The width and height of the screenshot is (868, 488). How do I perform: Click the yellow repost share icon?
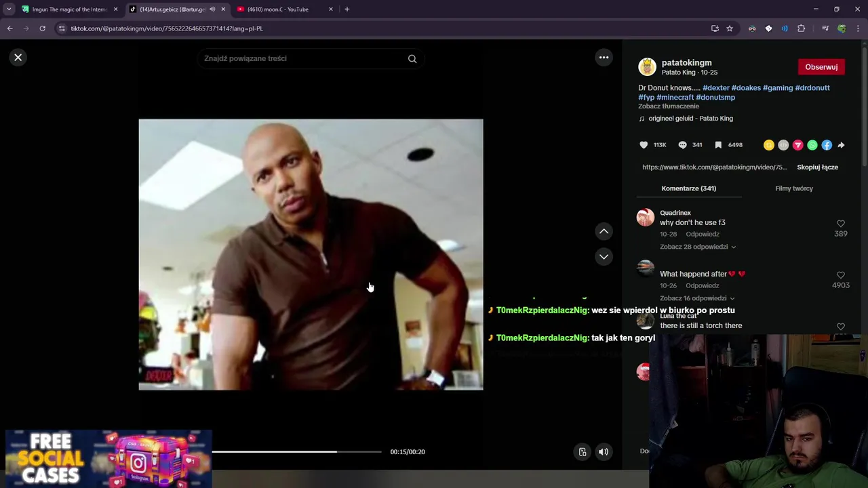768,145
